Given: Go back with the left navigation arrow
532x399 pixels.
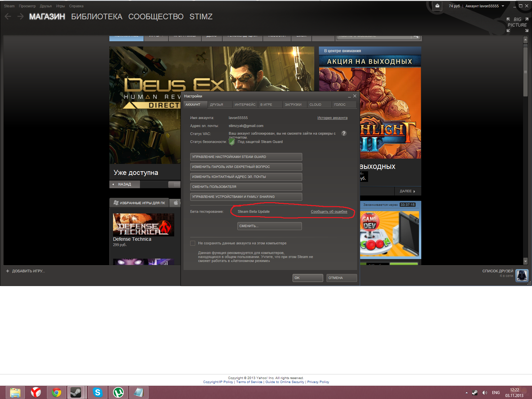Looking at the screenshot, I should click(8, 16).
